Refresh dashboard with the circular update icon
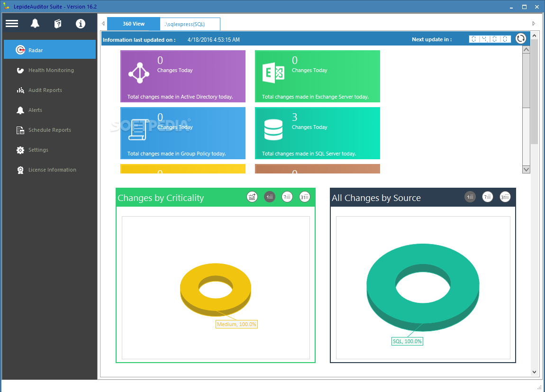 [520, 38]
